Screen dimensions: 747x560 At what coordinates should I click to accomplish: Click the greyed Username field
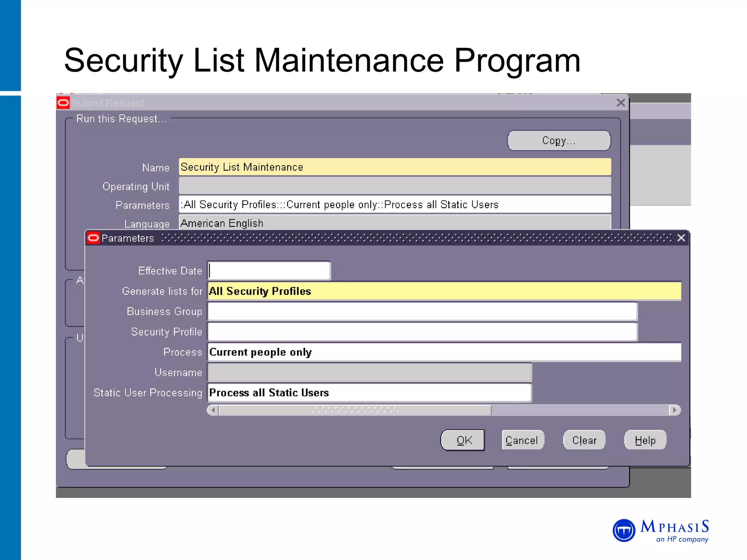point(369,372)
